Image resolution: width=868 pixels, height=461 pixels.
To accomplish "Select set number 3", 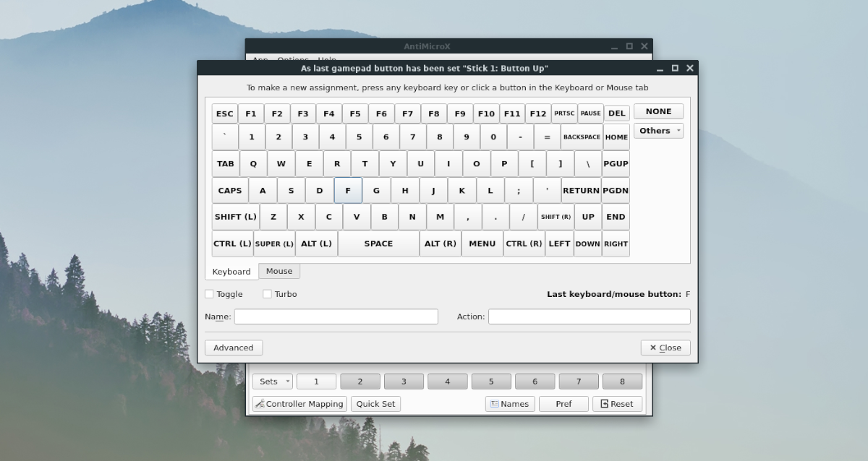I will [x=403, y=382].
